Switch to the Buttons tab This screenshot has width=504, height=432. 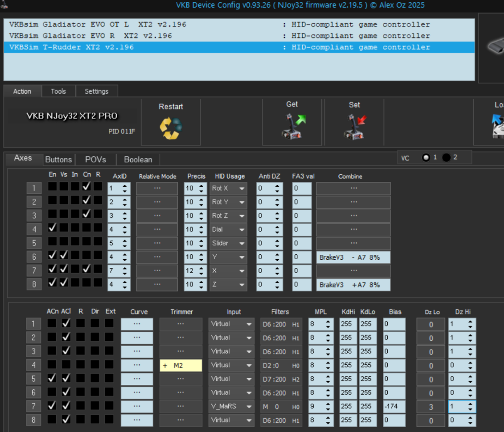click(x=59, y=160)
